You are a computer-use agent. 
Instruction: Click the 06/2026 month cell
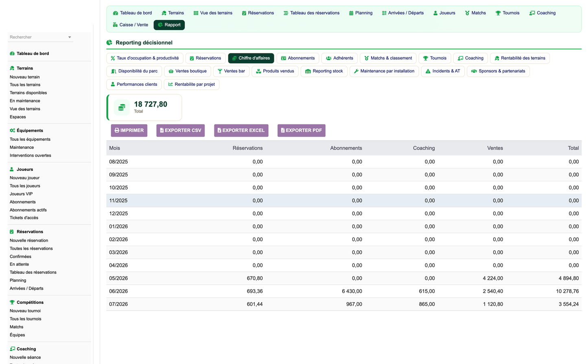tap(118, 292)
